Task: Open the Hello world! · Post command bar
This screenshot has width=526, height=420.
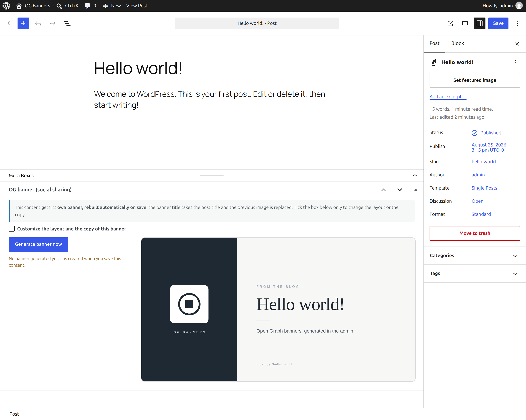Action: (x=257, y=23)
